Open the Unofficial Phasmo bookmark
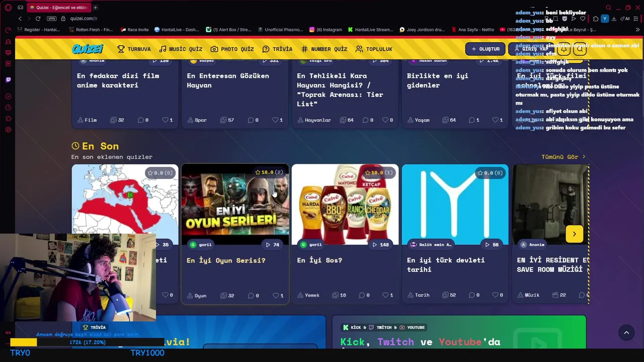Image resolution: width=644 pixels, height=362 pixels. (x=279, y=30)
